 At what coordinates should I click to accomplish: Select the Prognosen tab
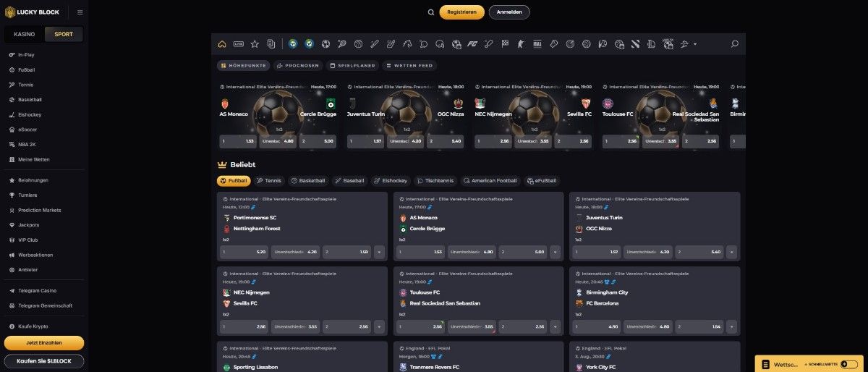[298, 65]
